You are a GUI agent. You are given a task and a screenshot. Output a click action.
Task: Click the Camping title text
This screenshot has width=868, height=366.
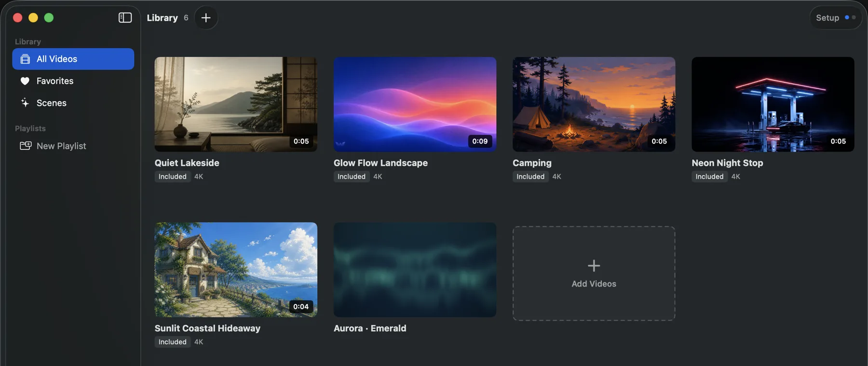coord(532,163)
